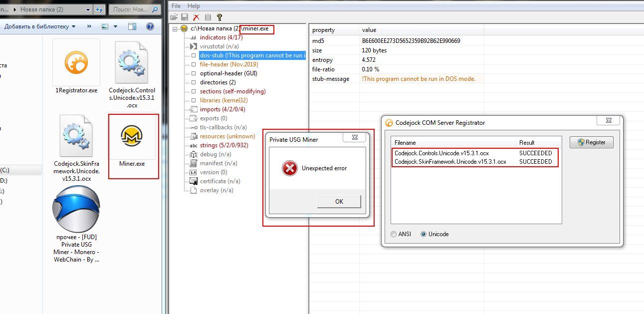Select file-header (Nov.2019) tree node

229,64
